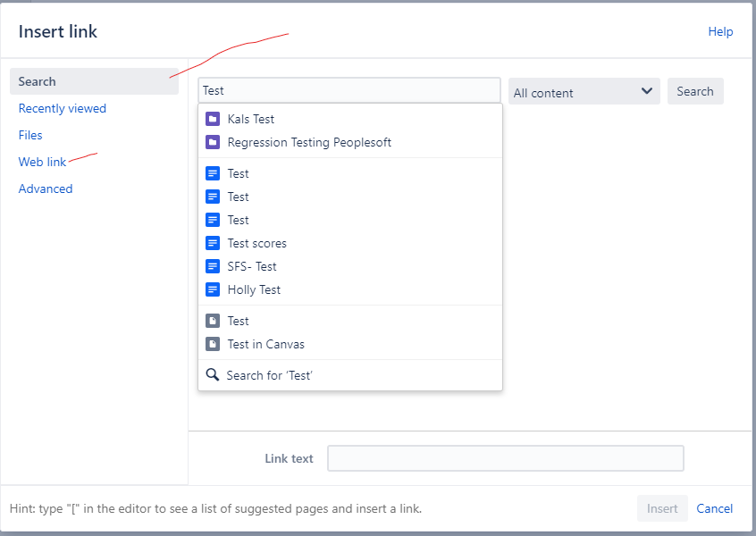The image size is (756, 536).
Task: Click the file icon beside the Test attachment
Action: (x=212, y=321)
